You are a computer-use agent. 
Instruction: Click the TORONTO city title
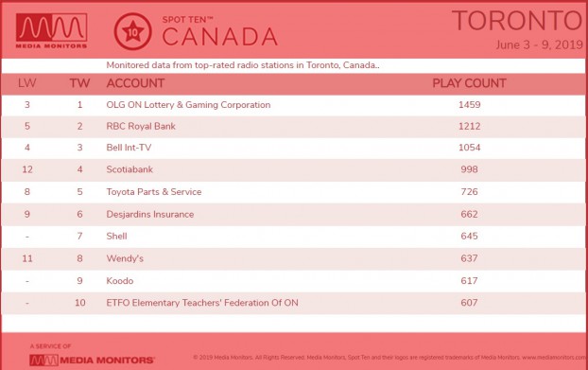(x=517, y=21)
